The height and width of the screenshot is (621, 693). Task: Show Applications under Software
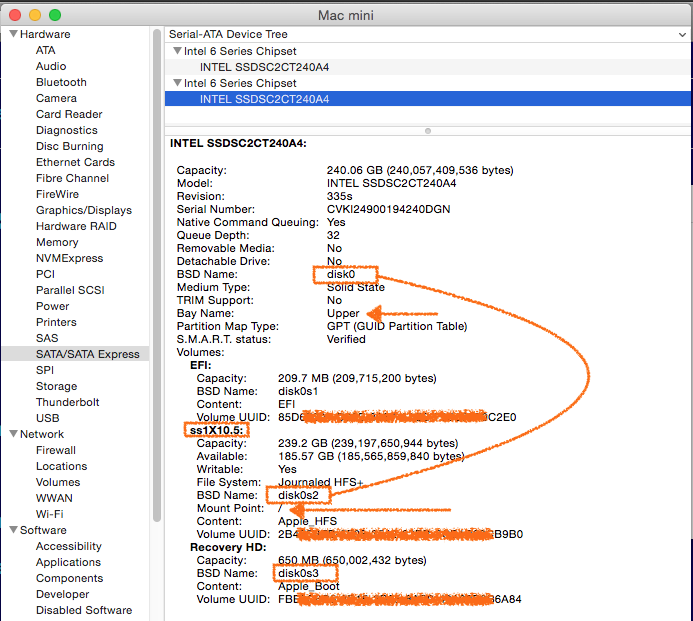pyautogui.click(x=69, y=562)
